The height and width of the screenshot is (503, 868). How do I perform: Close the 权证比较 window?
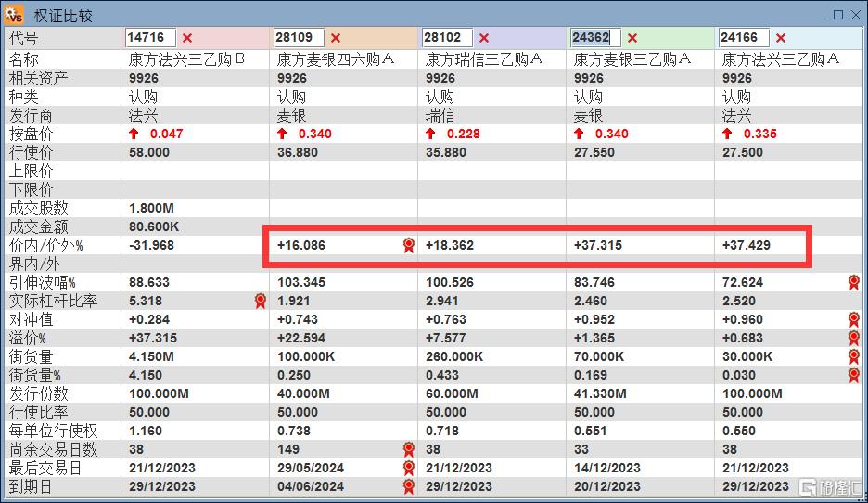click(856, 15)
